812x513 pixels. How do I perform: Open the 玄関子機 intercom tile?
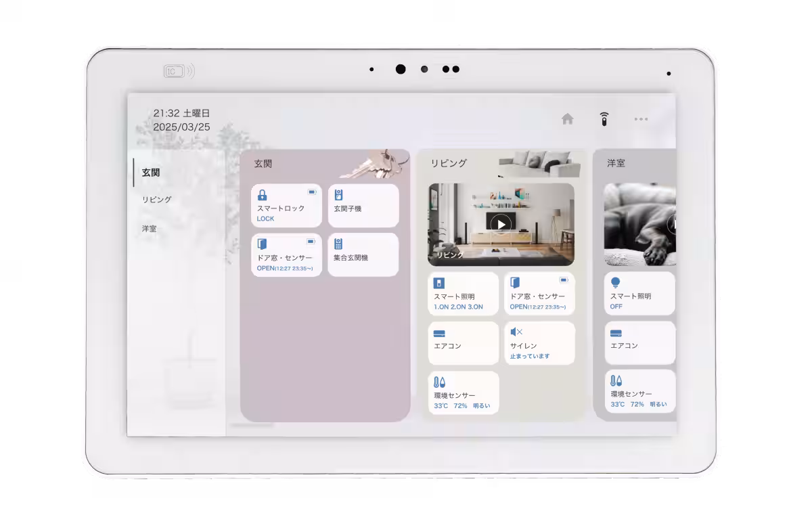tap(363, 206)
